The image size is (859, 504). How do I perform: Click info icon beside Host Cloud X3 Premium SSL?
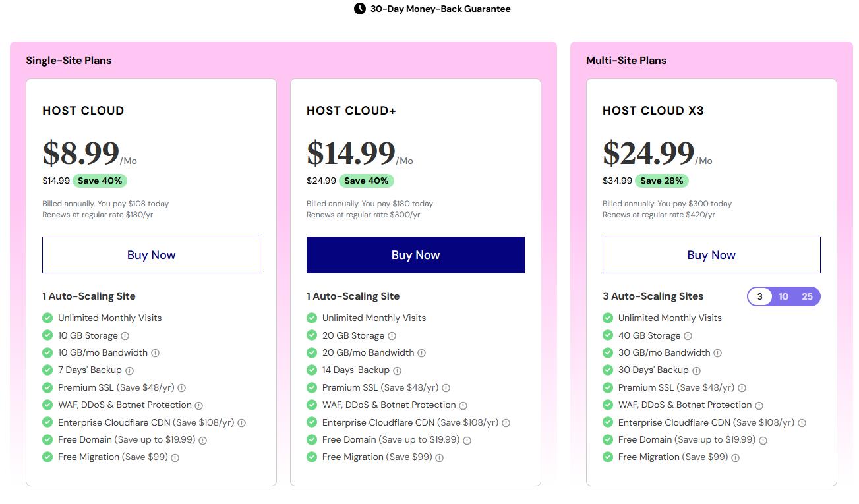point(742,388)
